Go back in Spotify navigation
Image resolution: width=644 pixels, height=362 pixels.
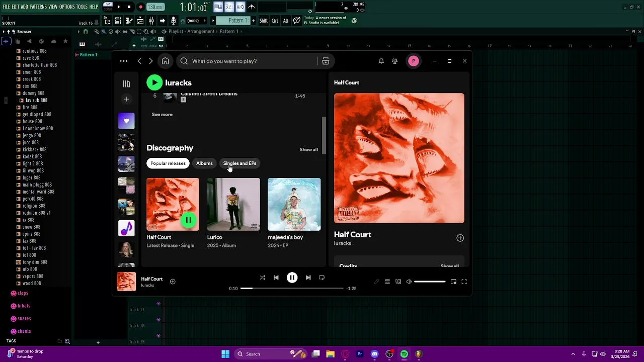(x=140, y=61)
